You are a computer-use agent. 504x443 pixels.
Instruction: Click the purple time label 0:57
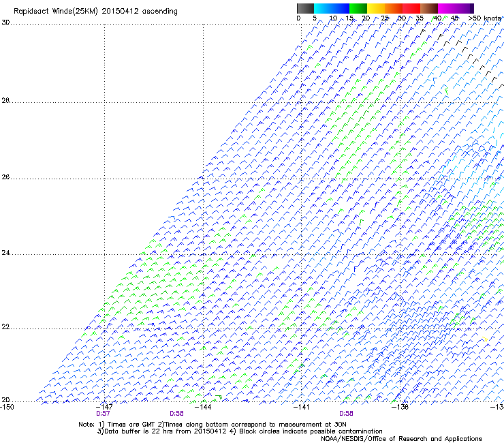pyautogui.click(x=103, y=414)
